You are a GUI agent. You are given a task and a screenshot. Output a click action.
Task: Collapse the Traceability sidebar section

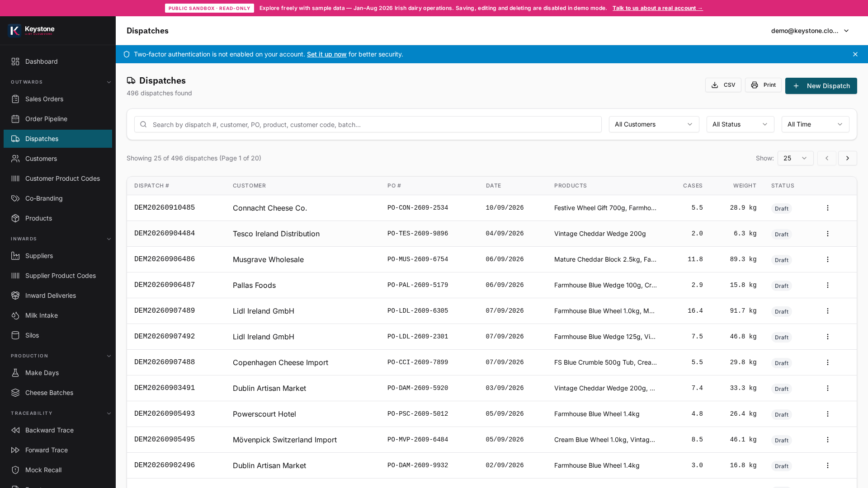(109, 413)
